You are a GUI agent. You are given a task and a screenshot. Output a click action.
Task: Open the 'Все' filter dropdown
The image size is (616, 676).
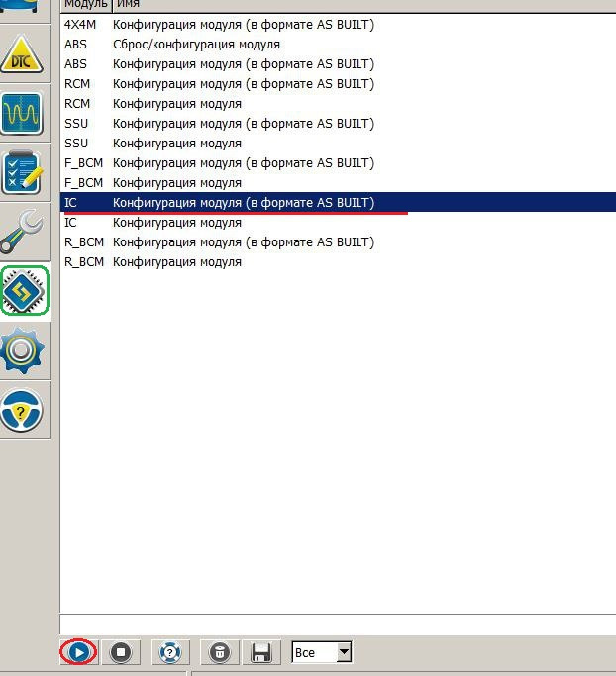pyautogui.click(x=322, y=652)
